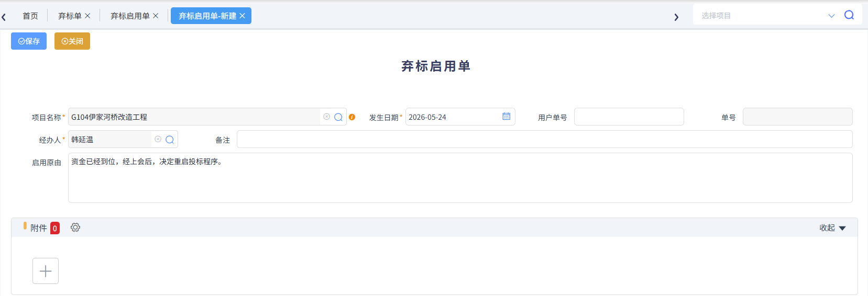The width and height of the screenshot is (868, 296).
Task: Switch to the 弃标单 tab
Action: (x=70, y=16)
